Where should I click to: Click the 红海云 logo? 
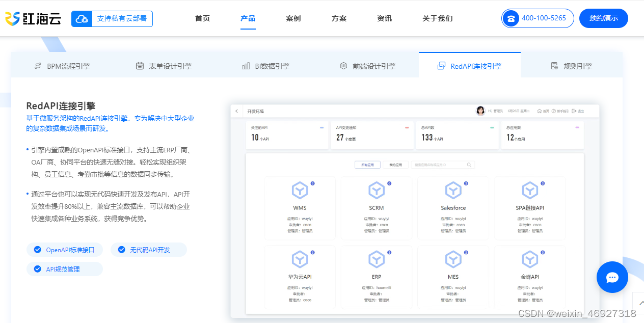point(33,19)
